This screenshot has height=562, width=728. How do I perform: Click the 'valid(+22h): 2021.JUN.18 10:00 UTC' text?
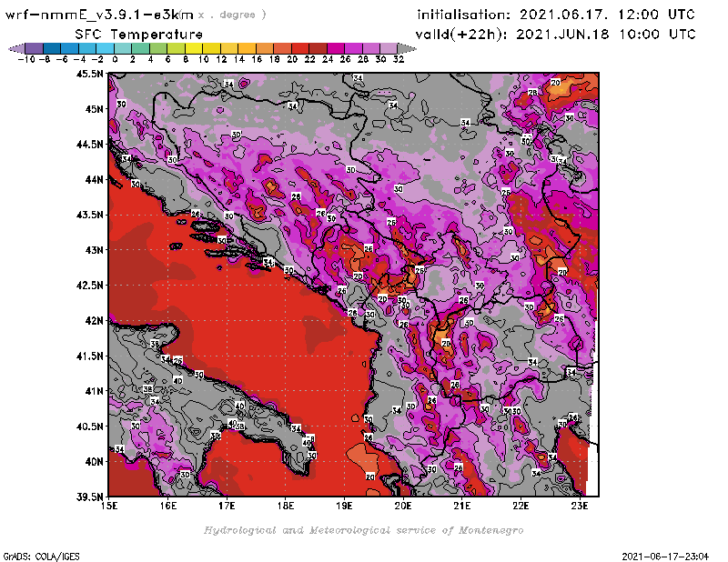point(555,35)
